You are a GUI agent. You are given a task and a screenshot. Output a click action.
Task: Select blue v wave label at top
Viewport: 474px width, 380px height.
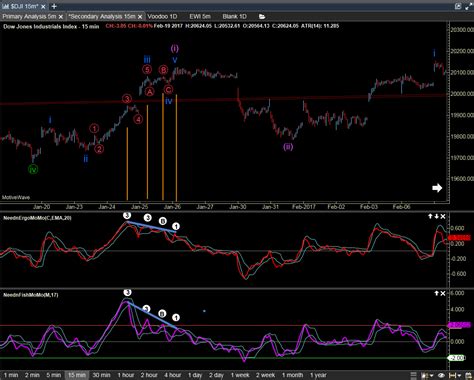(175, 60)
